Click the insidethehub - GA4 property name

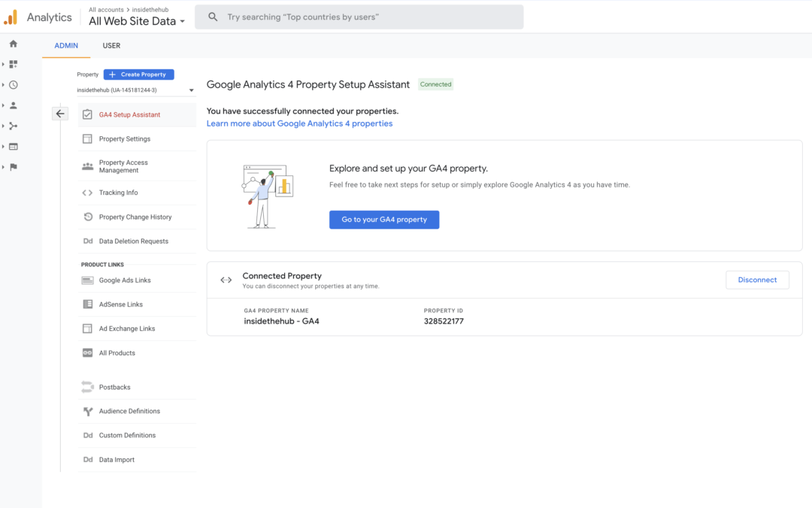282,321
